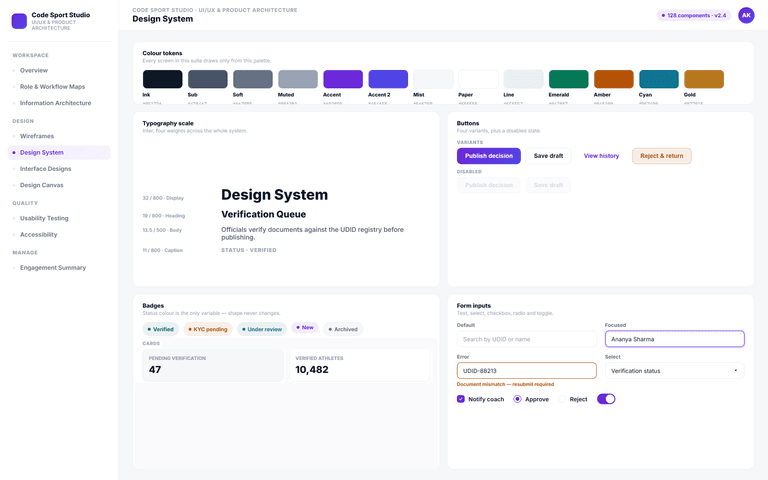The image size is (768, 480).
Task: Pick the Accent 2 swatch
Action: (388, 79)
